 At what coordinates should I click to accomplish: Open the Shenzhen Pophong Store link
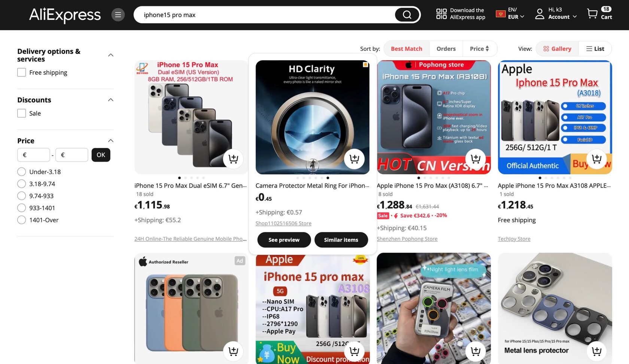(x=407, y=239)
